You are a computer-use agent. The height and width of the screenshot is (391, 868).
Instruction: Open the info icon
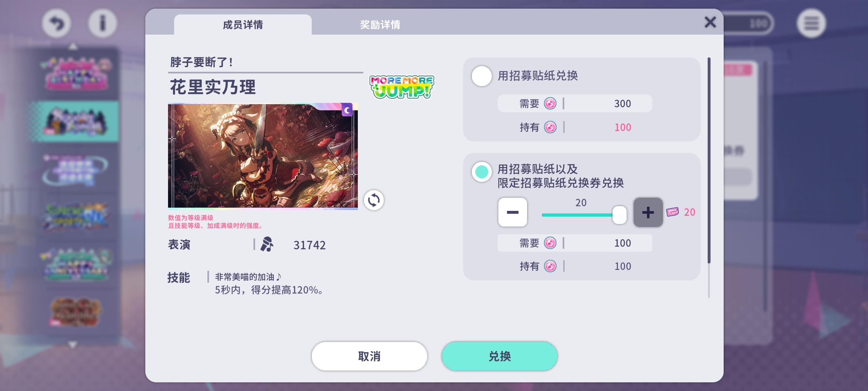pos(102,23)
